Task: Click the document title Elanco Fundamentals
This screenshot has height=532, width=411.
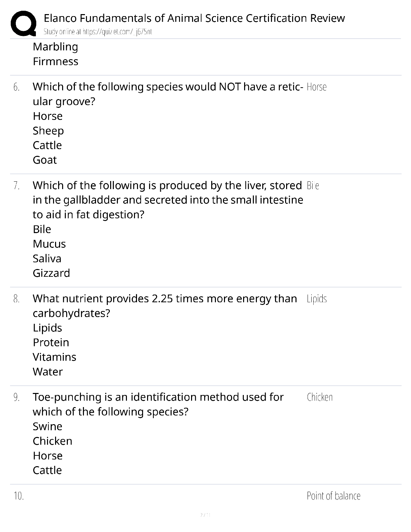Action: point(194,18)
